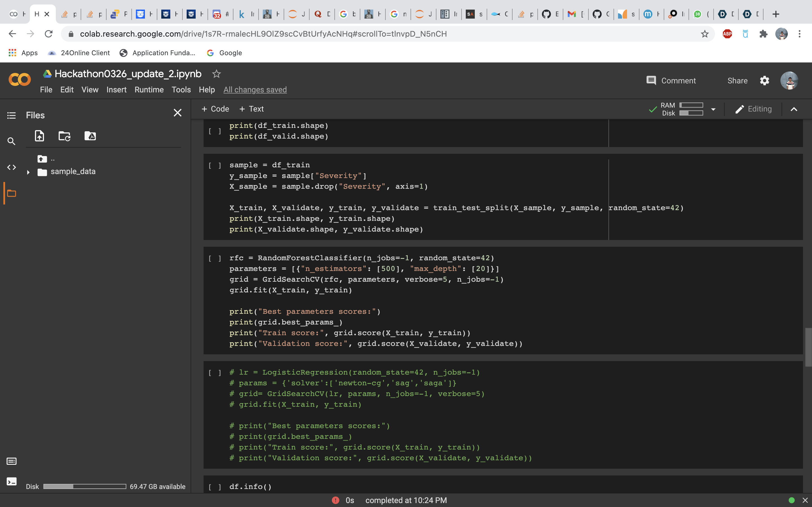Collapse the header with chevron up
The image size is (812, 507).
click(794, 109)
